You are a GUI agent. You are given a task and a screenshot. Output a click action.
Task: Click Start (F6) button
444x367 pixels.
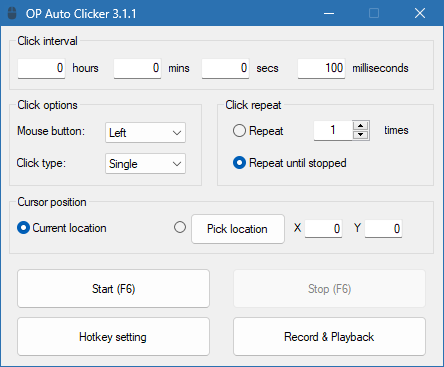pyautogui.click(x=113, y=289)
